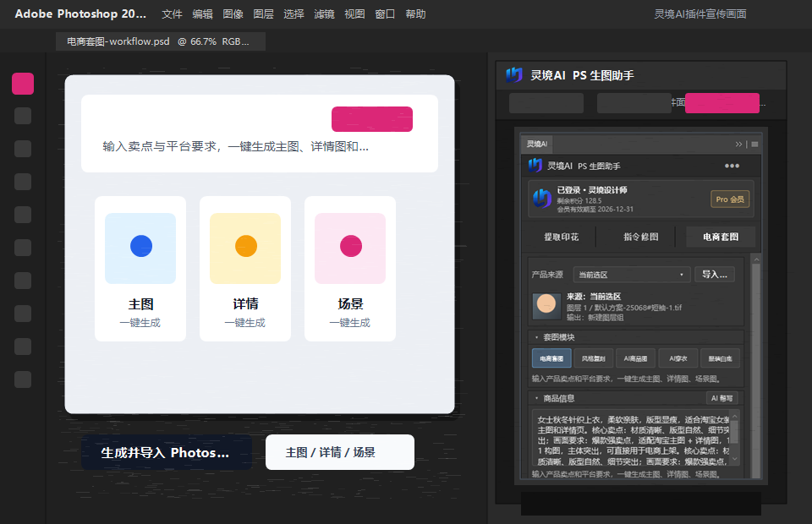812x524 pixels.
Task: Open the 文件 menu
Action: 172,14
